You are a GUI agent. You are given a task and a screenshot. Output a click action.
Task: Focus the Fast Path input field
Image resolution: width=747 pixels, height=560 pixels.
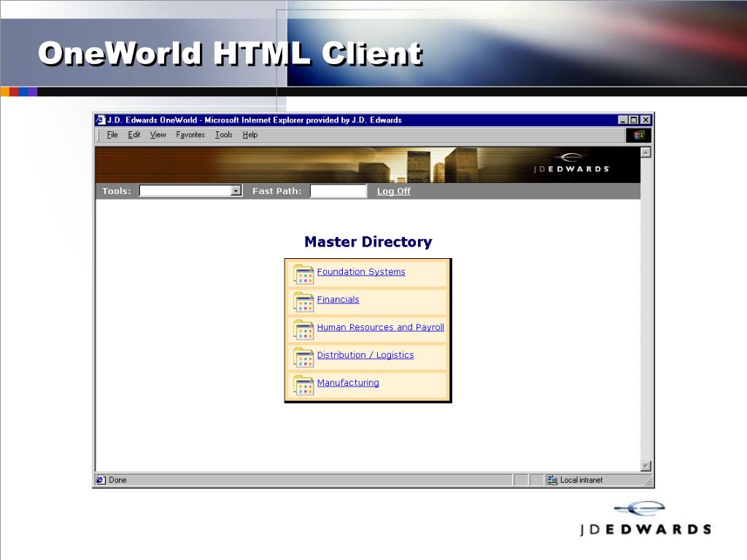click(338, 191)
